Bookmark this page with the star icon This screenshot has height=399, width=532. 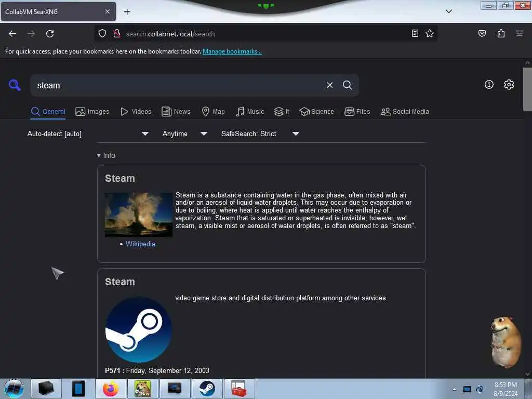[430, 33]
